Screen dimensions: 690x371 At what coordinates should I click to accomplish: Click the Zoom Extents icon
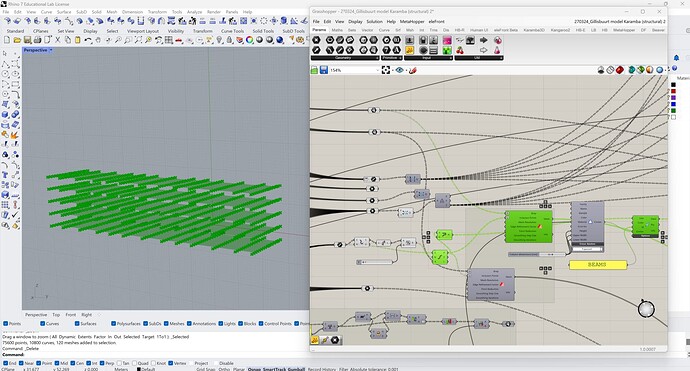(x=138, y=40)
